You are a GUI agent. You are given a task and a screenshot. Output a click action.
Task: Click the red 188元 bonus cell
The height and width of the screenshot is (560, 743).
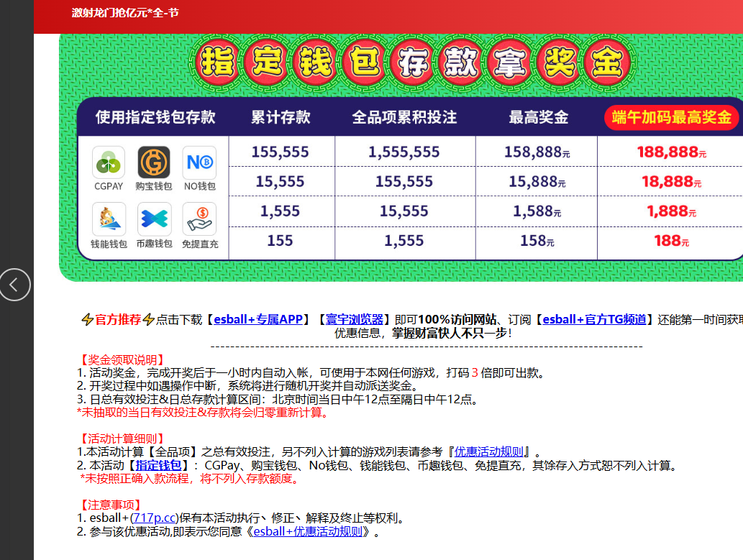672,240
